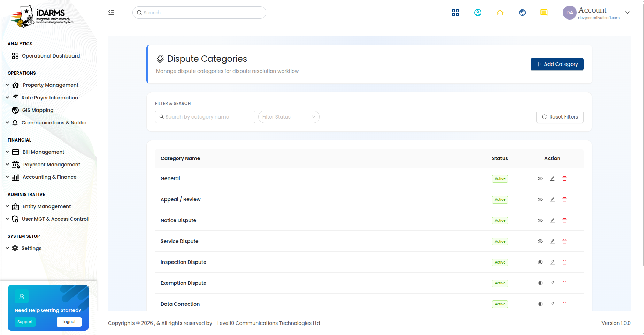Expand the Settings menu
Viewport: 644px width, 335px height.
tap(7, 248)
